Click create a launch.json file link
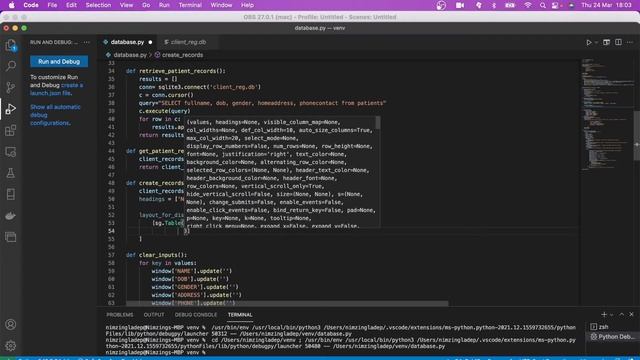 pos(56,89)
